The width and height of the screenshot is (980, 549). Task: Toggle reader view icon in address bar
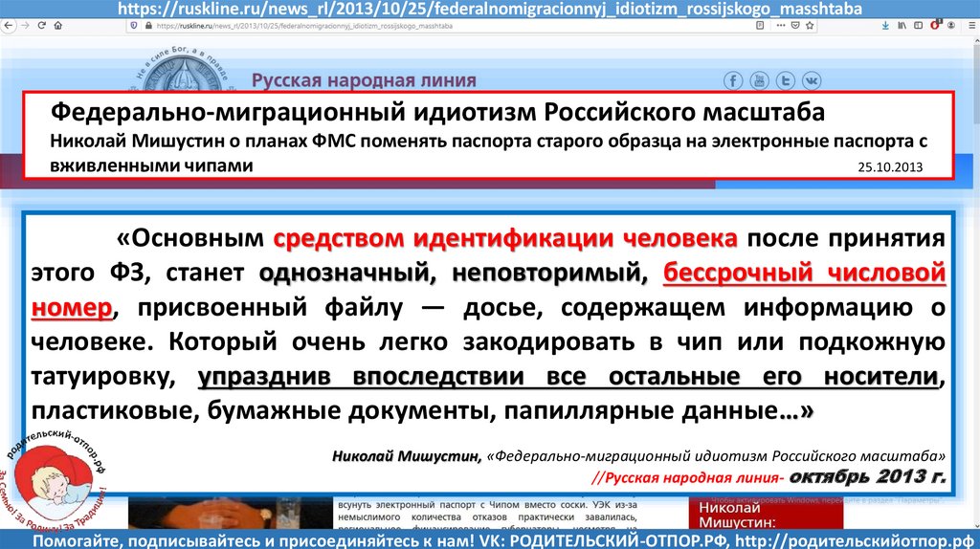pos(760,26)
